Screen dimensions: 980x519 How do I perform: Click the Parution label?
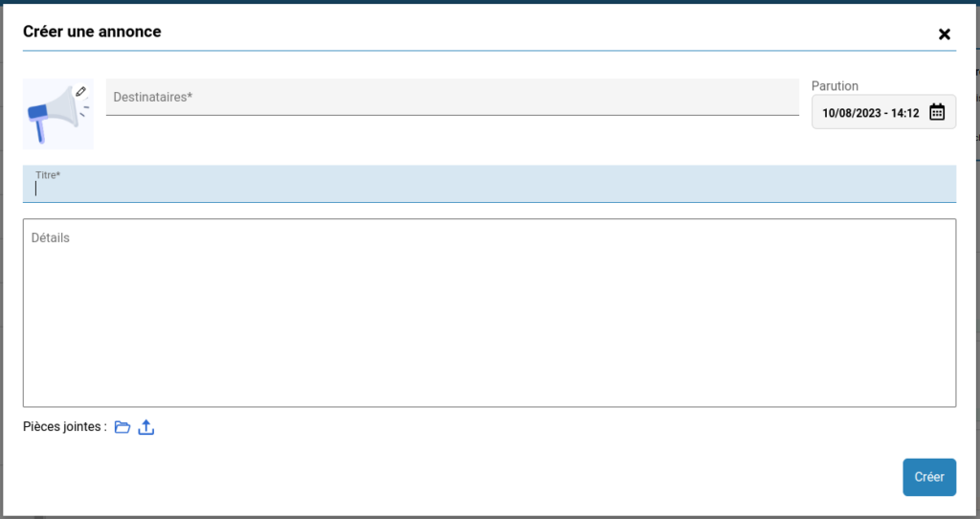coord(835,86)
